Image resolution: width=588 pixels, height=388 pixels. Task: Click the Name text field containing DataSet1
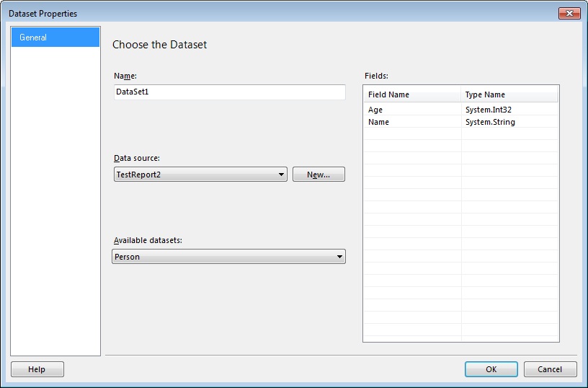pos(229,92)
